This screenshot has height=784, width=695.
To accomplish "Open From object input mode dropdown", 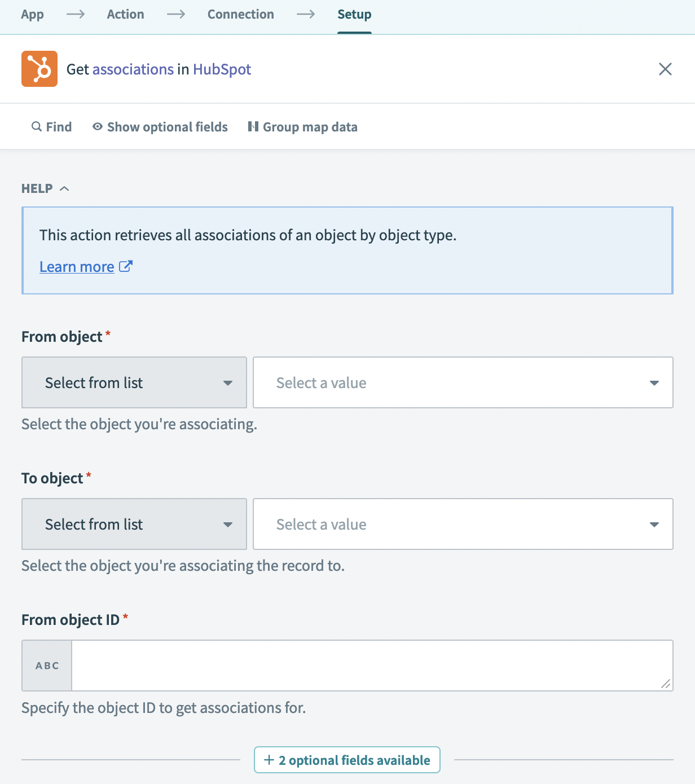I will 134,382.
